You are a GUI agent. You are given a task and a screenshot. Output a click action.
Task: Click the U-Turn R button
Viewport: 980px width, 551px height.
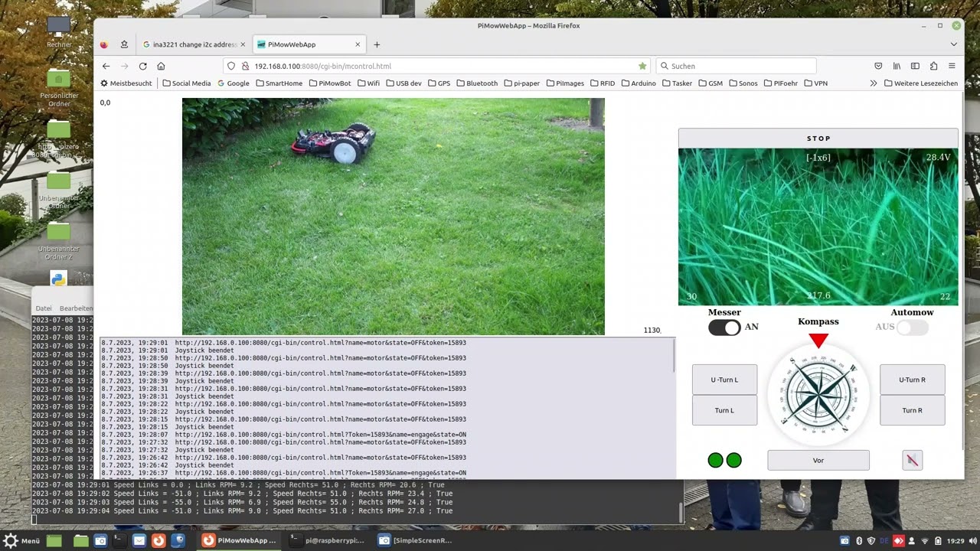tap(912, 380)
